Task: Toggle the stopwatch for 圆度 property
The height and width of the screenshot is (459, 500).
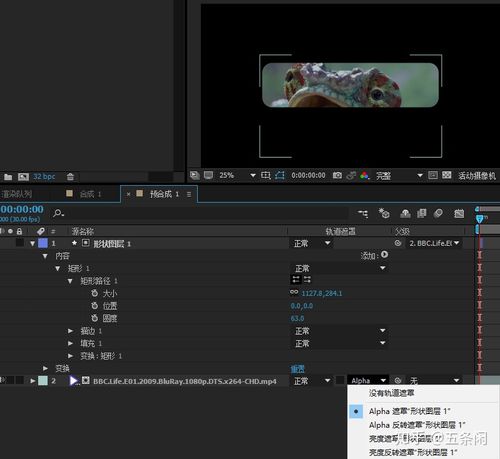Action: 95,318
